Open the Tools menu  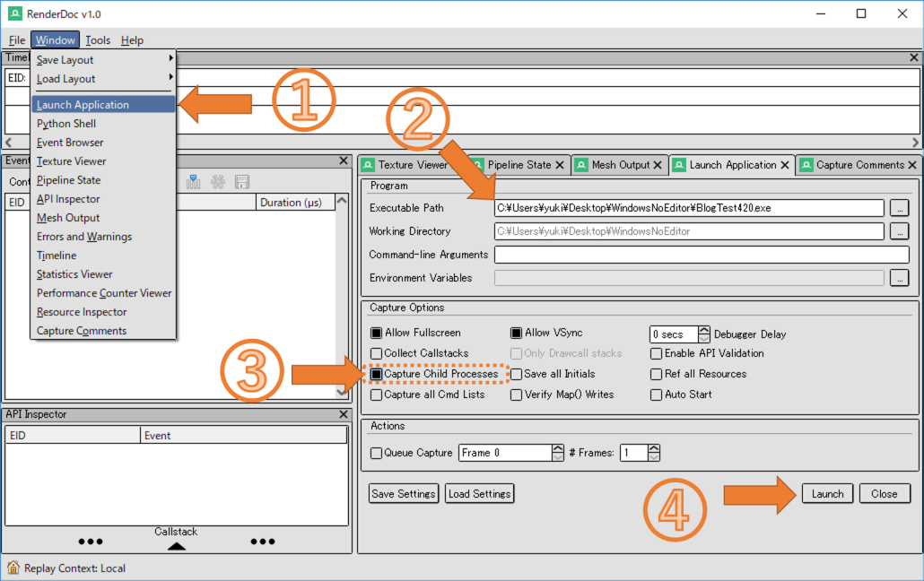pos(98,40)
